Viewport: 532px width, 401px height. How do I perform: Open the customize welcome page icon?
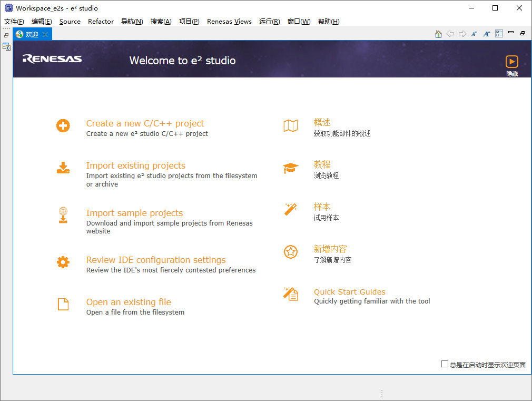(498, 34)
